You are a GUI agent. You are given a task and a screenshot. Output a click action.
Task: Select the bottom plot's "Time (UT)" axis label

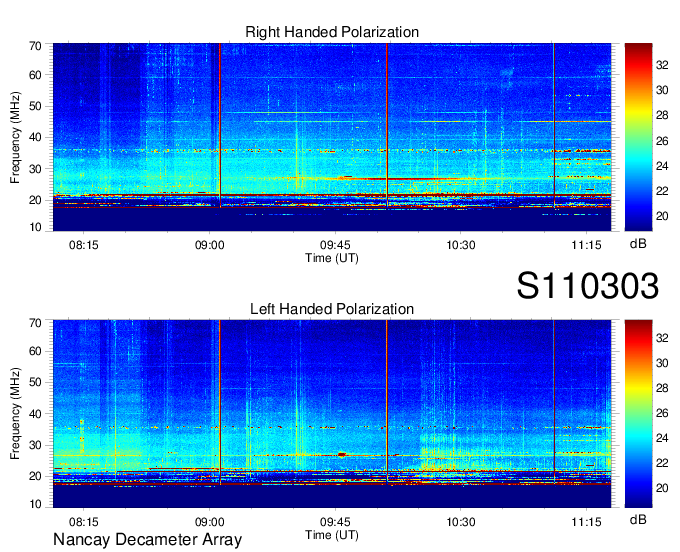332,535
